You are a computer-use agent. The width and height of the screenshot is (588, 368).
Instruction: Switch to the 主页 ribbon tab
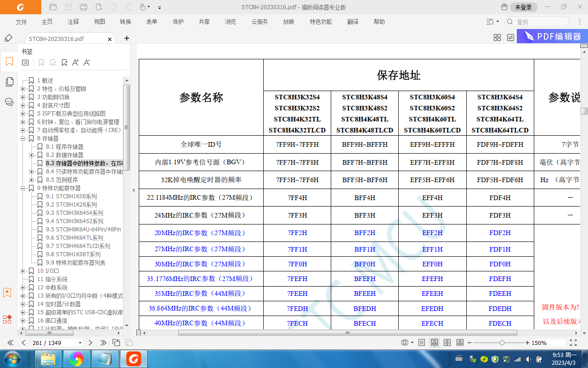coord(47,22)
